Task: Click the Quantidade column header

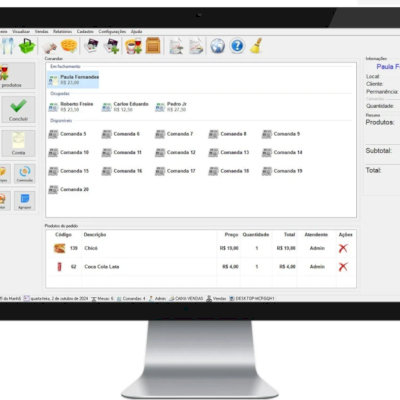Action: pos(256,235)
